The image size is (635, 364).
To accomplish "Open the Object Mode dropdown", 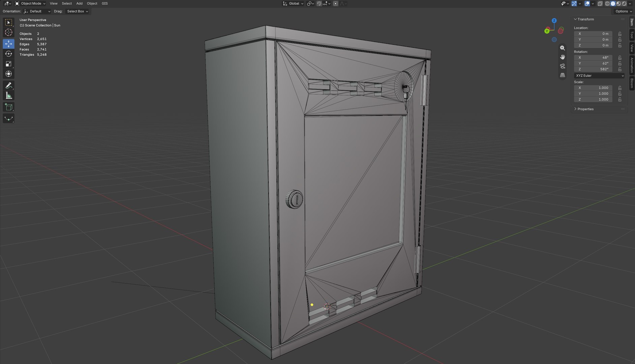I will tap(30, 3).
